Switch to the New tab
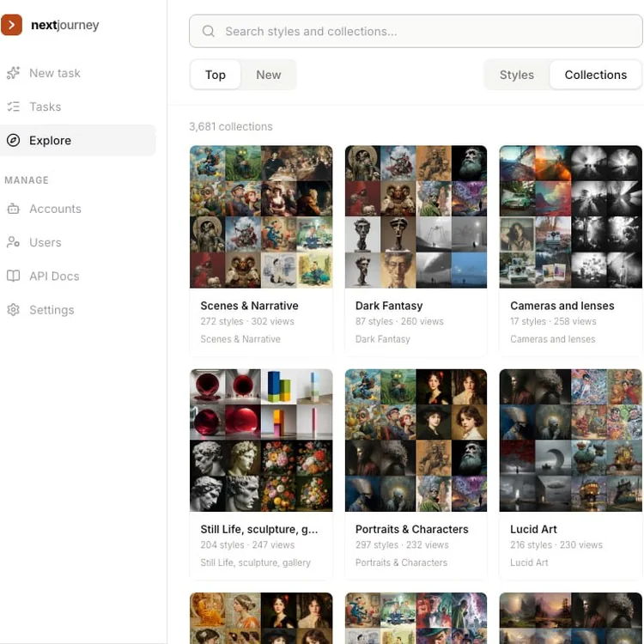The height and width of the screenshot is (644, 644). 269,75
